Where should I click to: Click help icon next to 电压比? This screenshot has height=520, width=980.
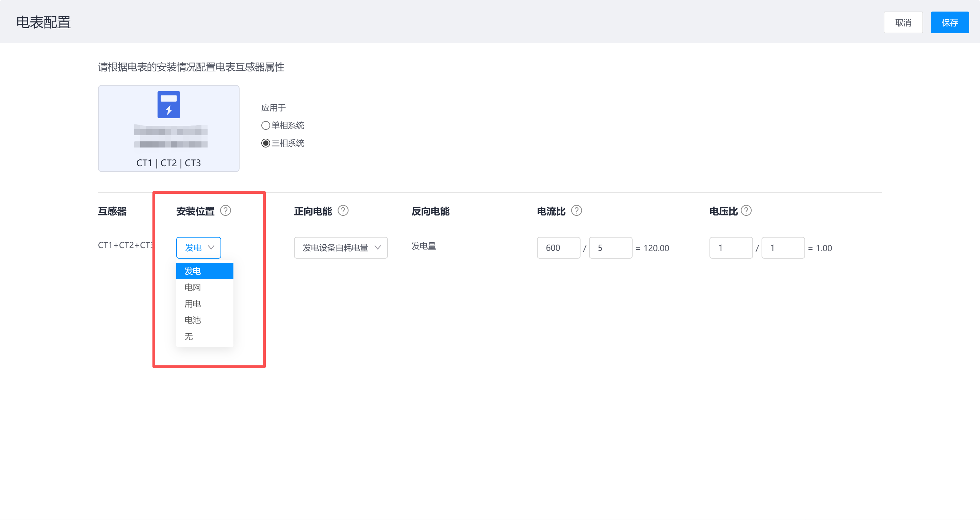pos(746,211)
